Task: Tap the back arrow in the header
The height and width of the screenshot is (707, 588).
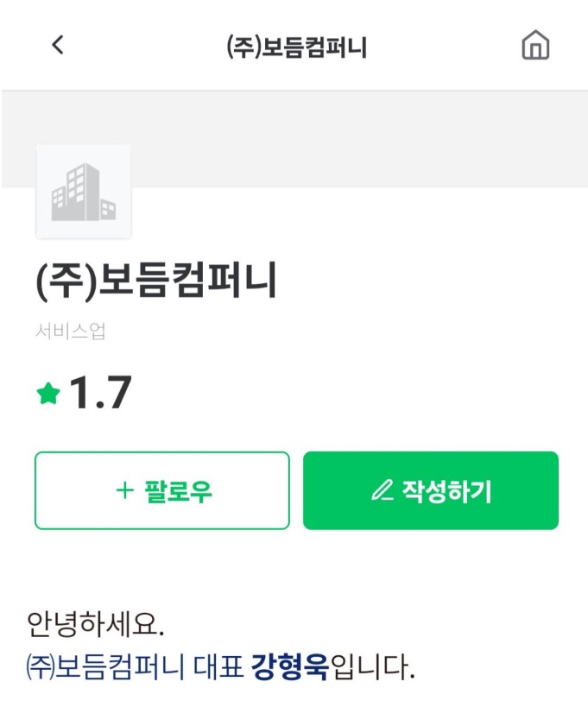Action: [x=58, y=45]
